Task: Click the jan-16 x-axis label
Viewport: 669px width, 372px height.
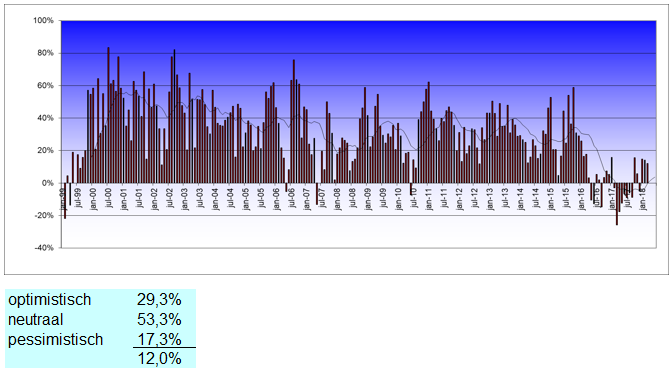Action: point(581,198)
